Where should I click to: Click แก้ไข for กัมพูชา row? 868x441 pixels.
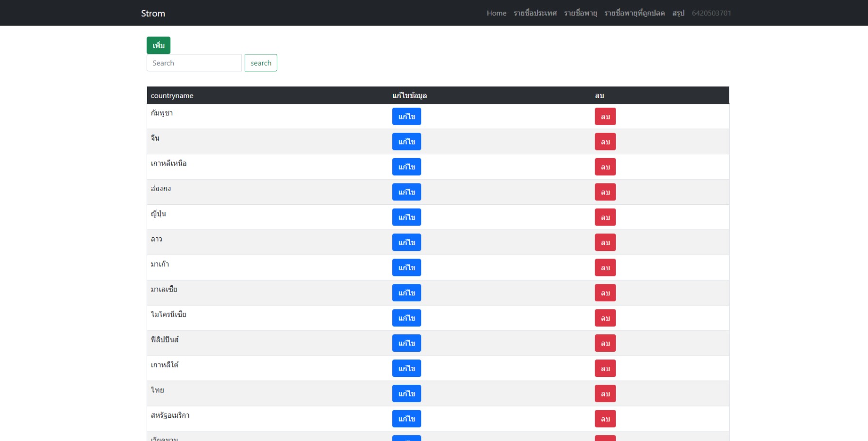point(407,116)
